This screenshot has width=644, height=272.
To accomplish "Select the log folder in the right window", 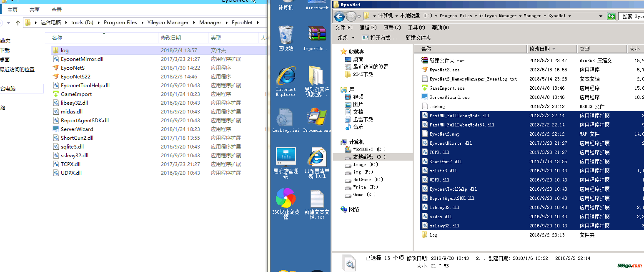I will (x=434, y=235).
